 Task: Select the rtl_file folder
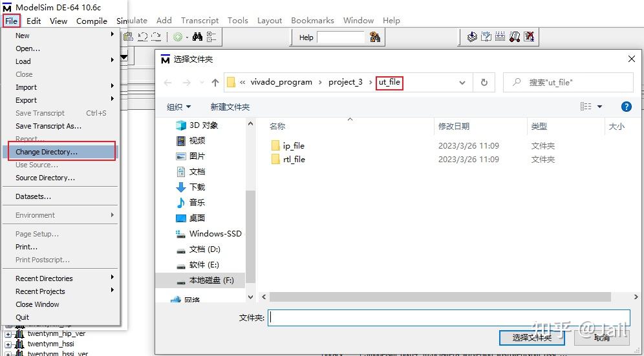(294, 160)
